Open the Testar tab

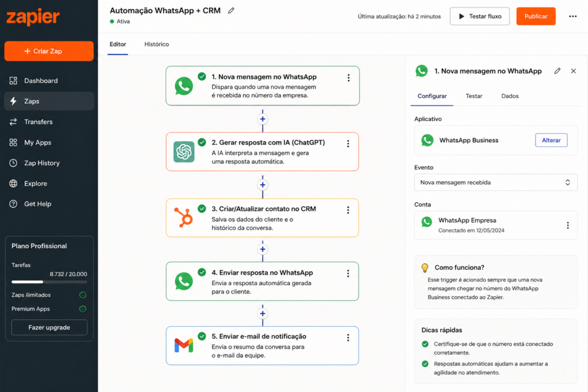474,96
